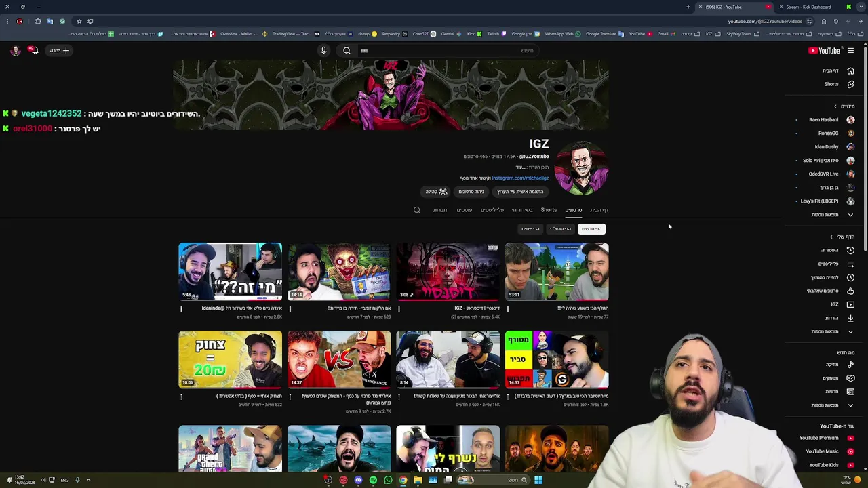Open Shorts in the sidebar
Viewport: 868px width, 488px height.
click(x=839, y=84)
